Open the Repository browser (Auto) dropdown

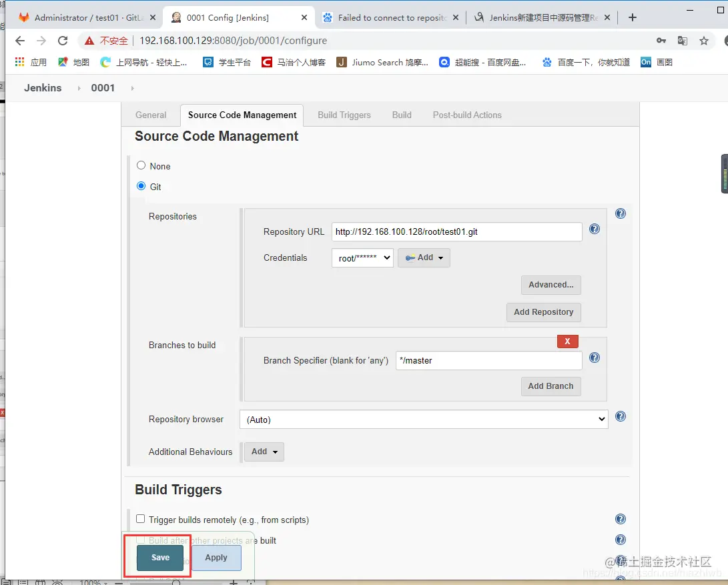coord(424,420)
